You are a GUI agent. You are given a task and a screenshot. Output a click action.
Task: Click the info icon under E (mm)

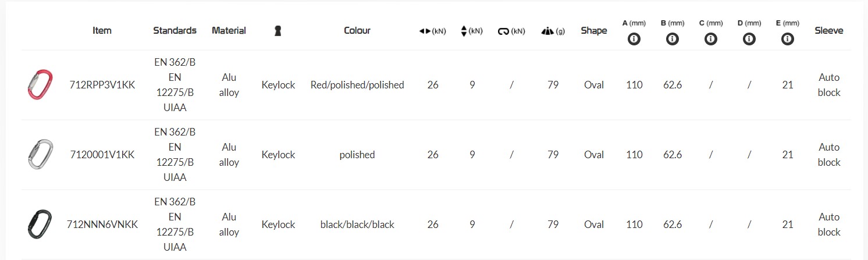click(x=788, y=40)
